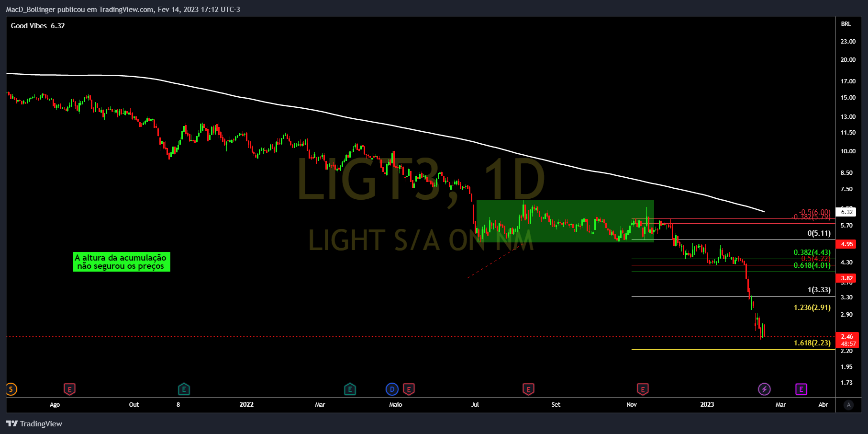Select the red 3.82 price label

[847, 278]
